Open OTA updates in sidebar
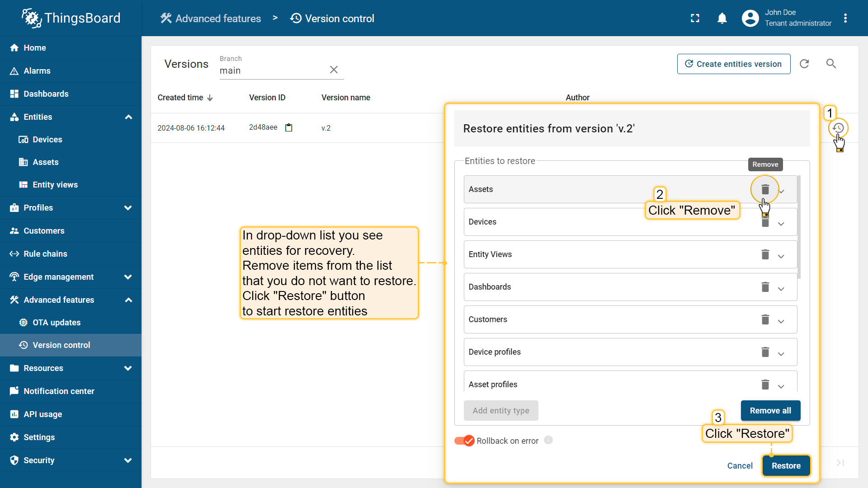 coord(57,323)
